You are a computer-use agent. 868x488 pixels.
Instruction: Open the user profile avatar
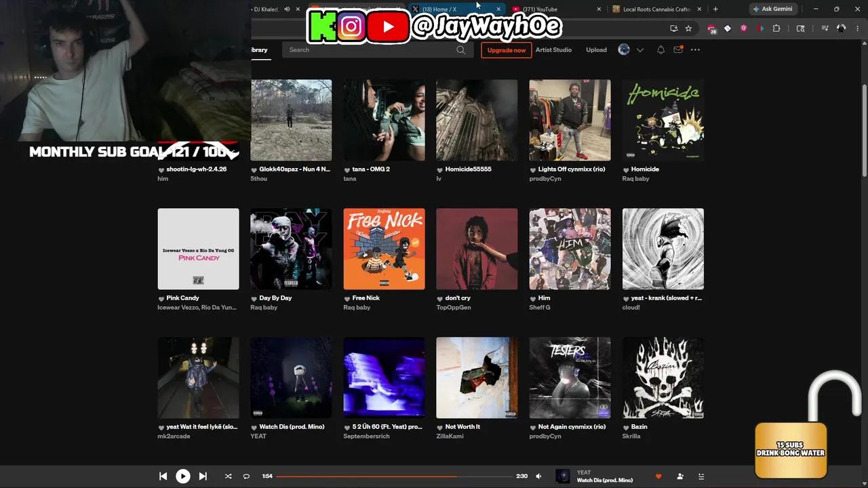pos(624,49)
